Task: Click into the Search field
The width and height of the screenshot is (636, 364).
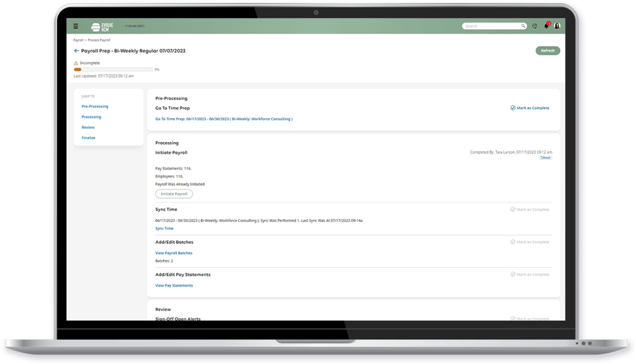Action: tap(494, 26)
